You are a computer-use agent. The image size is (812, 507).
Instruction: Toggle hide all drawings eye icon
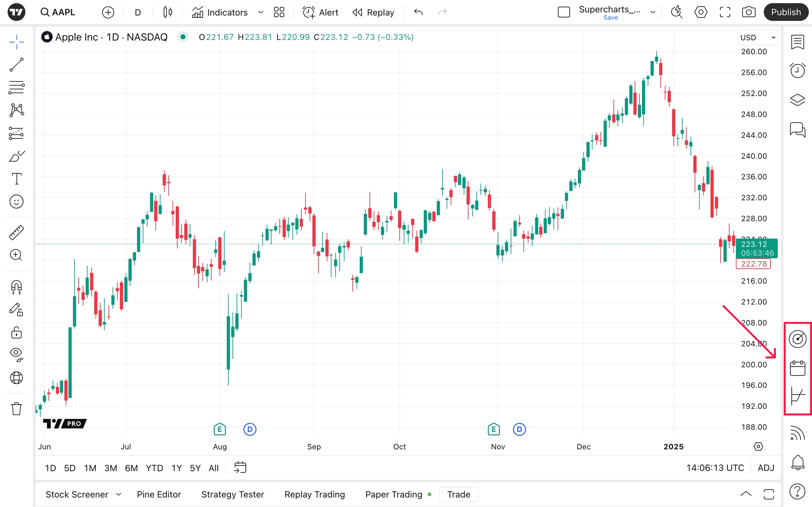(x=16, y=354)
